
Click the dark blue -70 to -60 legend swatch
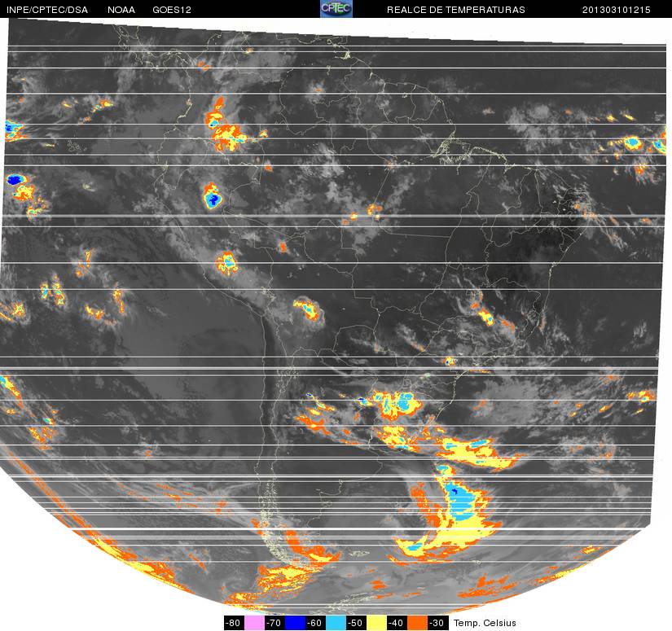click(295, 623)
